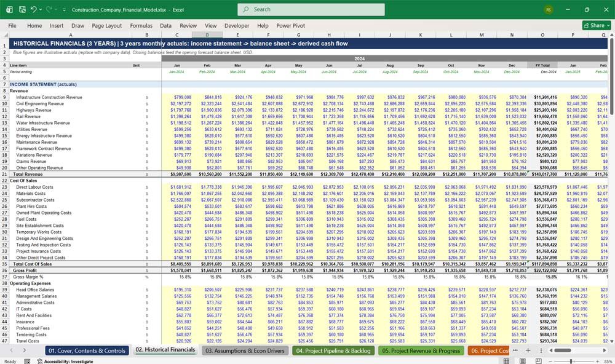Screen dimensions: 615x364
Task: Click the search magnifier icon
Action: click(246, 9)
